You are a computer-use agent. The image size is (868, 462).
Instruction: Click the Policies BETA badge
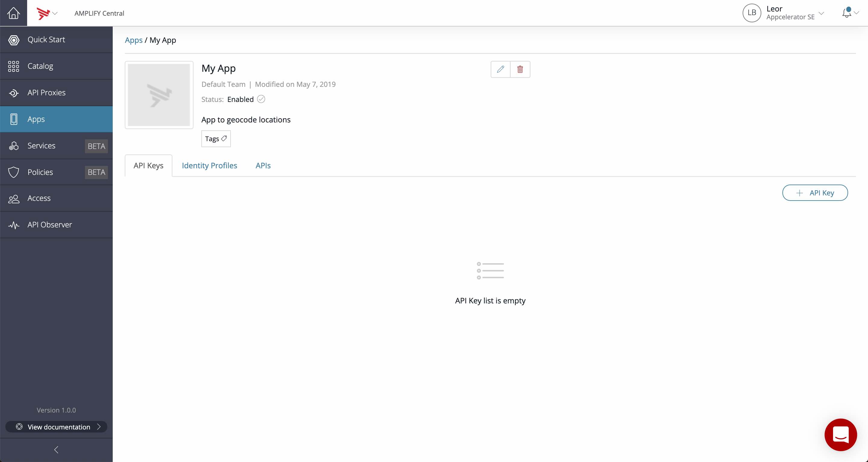(96, 172)
